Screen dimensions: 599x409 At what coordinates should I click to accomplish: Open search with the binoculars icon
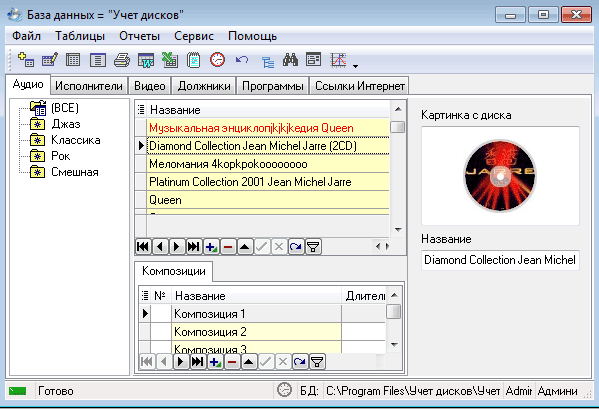(290, 60)
